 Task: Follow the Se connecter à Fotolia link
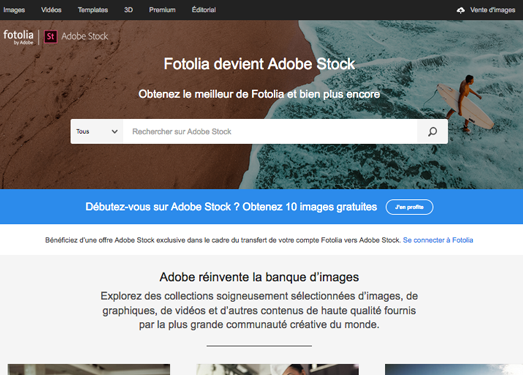(438, 240)
